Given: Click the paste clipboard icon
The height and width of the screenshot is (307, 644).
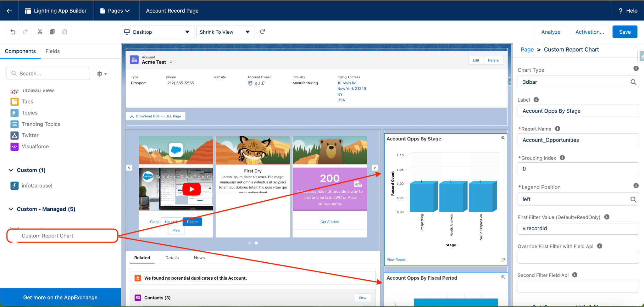Looking at the screenshot, I should tap(65, 32).
